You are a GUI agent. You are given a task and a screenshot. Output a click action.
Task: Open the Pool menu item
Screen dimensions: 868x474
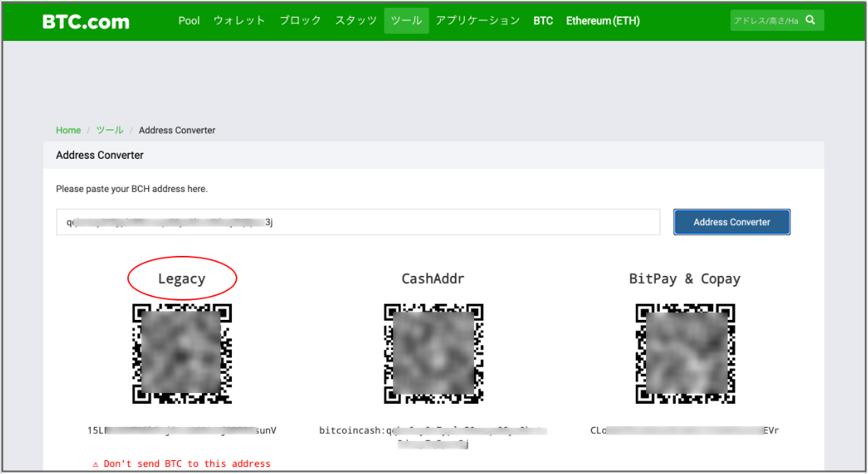[189, 21]
